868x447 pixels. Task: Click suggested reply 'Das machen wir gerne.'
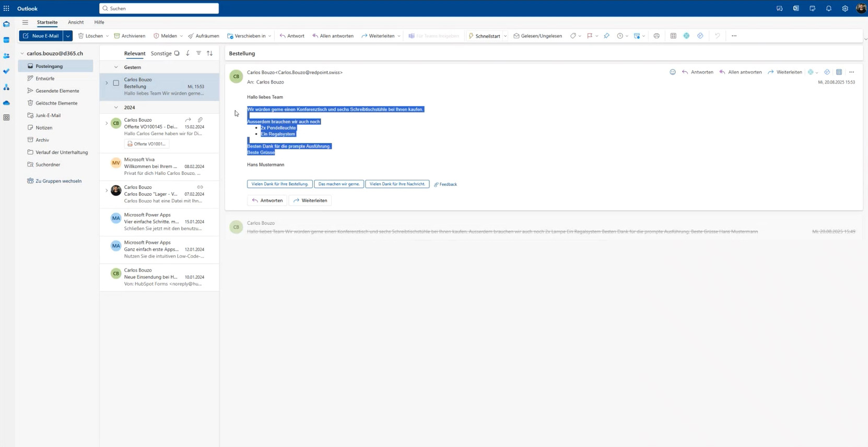(x=339, y=184)
